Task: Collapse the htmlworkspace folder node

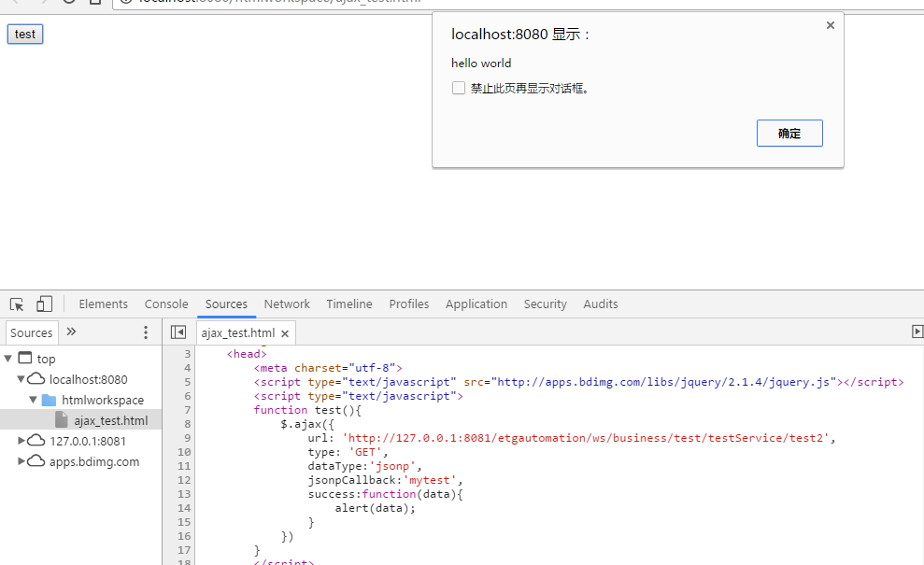Action: click(x=34, y=400)
